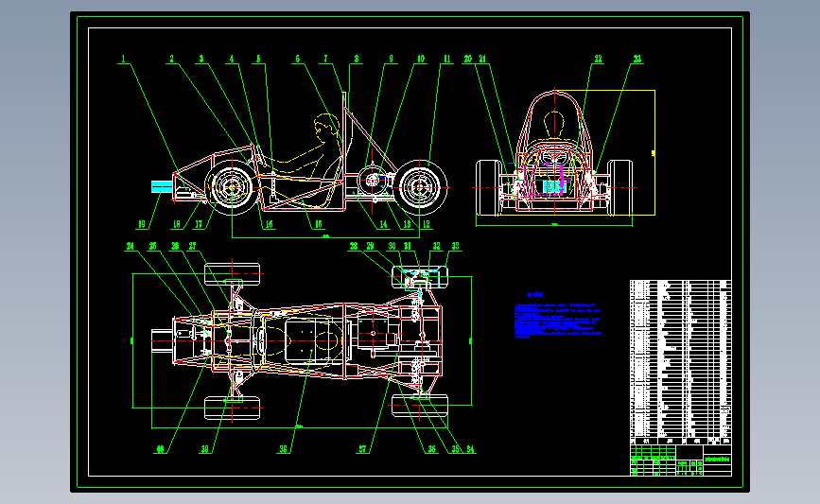Click part callout number 16
820x504 pixels.
(x=270, y=224)
